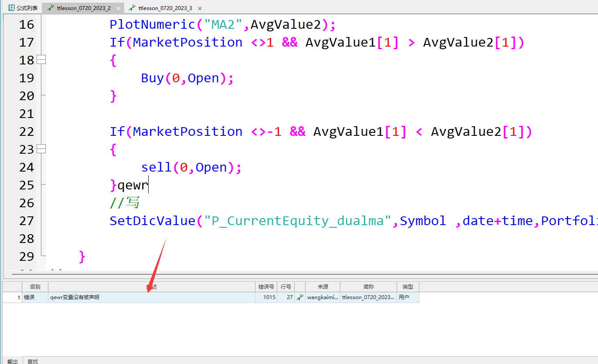Screen dimensions: 598x364
Task: Click the 行号 column header
Action: (286, 286)
